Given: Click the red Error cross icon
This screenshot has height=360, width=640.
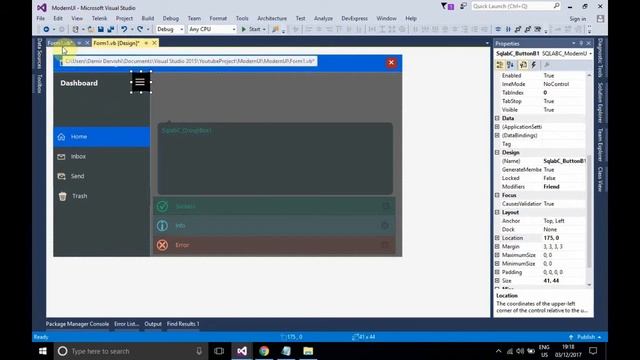Looking at the screenshot, I should click(x=162, y=245).
